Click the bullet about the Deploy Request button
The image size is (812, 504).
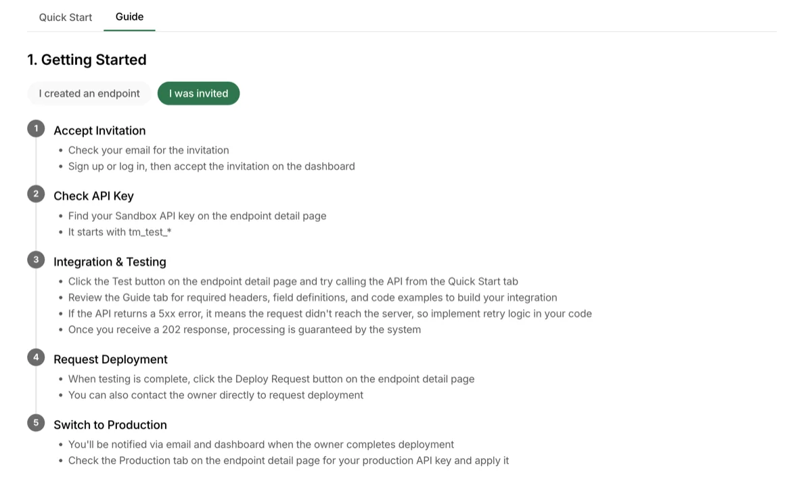(x=271, y=378)
